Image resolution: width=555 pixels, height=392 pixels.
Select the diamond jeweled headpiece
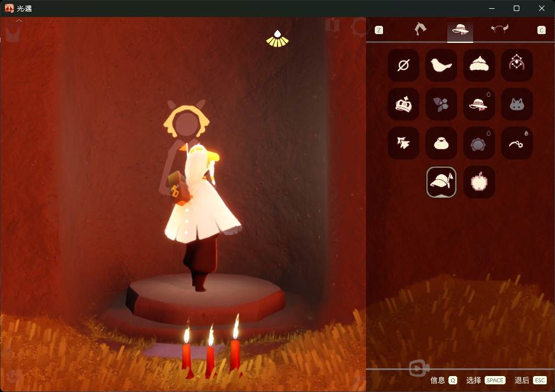pyautogui.click(x=517, y=65)
